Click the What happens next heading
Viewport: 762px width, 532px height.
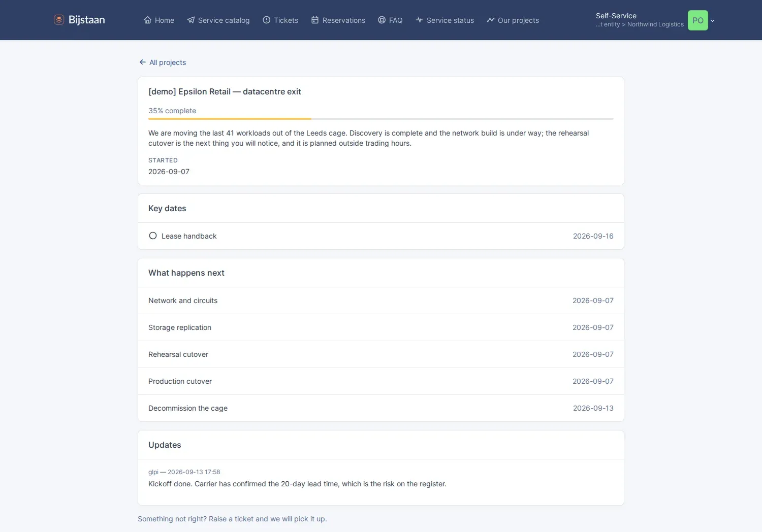click(x=186, y=273)
